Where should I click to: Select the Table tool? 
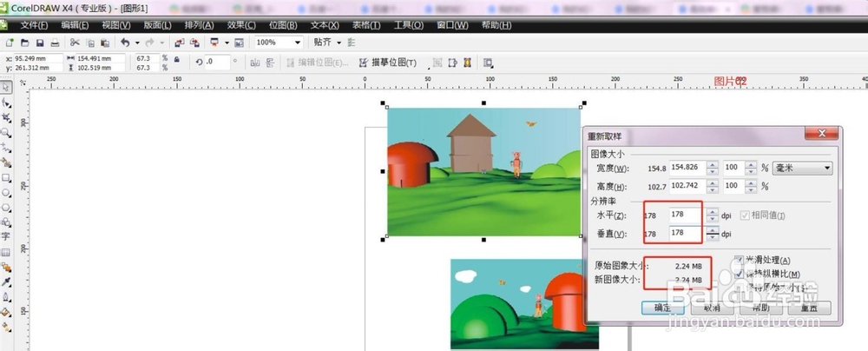[x=6, y=252]
